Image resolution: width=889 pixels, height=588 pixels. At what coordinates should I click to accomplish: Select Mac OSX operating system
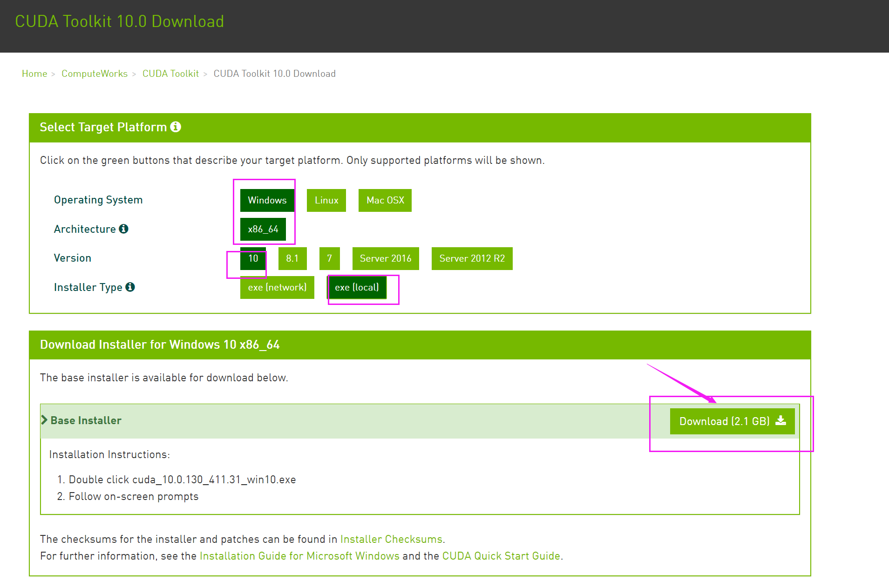385,200
